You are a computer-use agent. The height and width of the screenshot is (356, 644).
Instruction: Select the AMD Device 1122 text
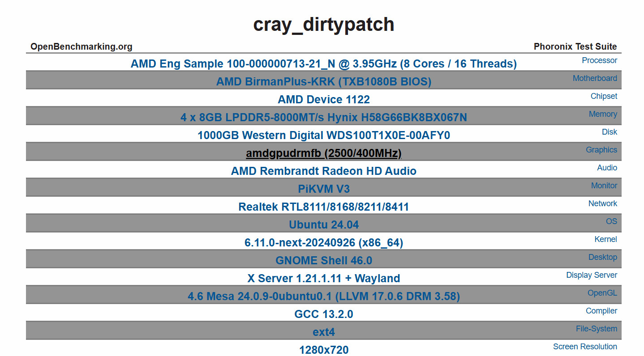click(x=324, y=100)
